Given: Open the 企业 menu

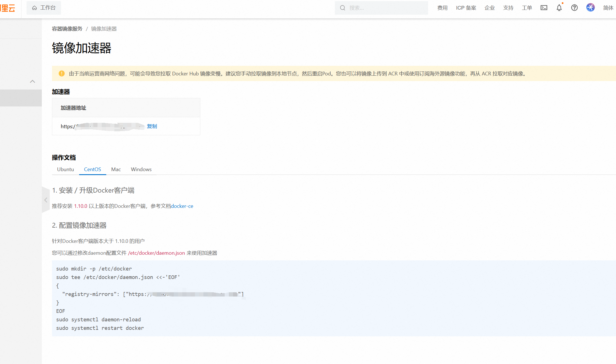Looking at the screenshot, I should coord(489,8).
